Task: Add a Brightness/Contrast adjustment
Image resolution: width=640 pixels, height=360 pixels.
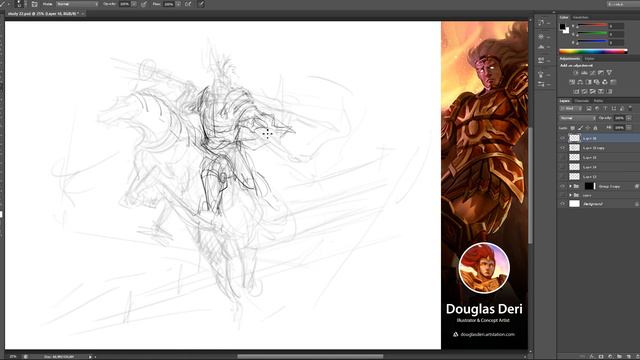Action: pyautogui.click(x=576, y=73)
